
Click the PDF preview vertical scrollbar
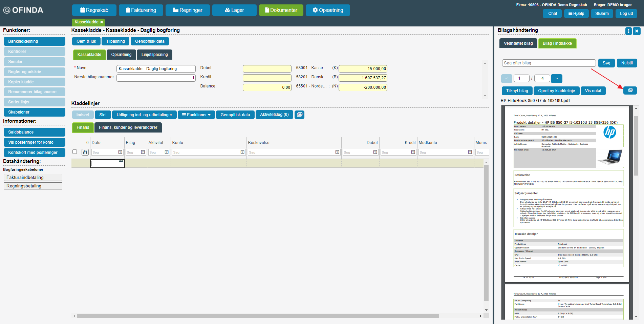tap(636, 146)
